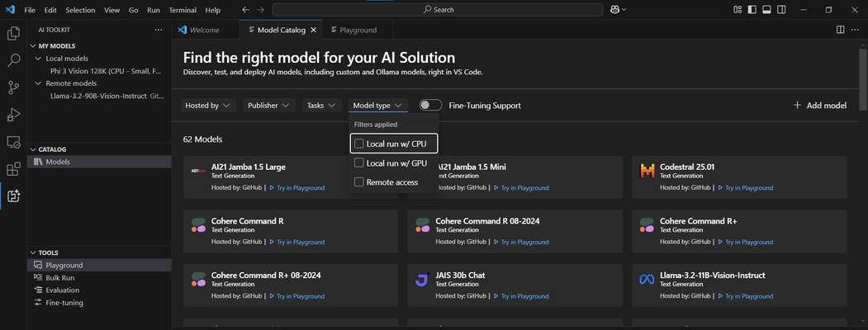Go forward with the right arrow
The image size is (868, 330).
[x=261, y=10]
